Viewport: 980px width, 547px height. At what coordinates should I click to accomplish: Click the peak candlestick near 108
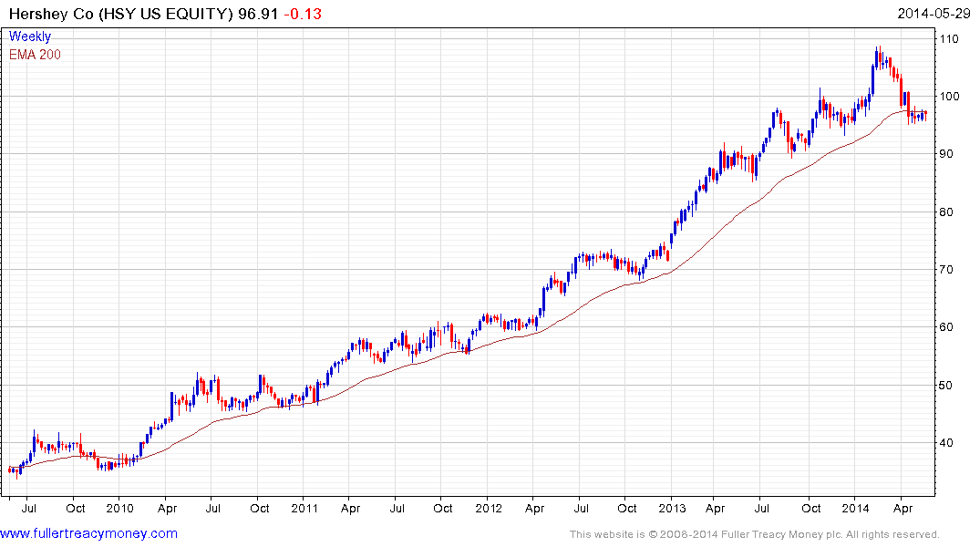pos(880,58)
